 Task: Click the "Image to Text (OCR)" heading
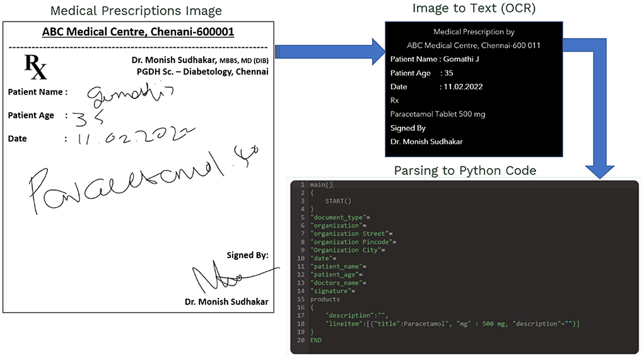(x=474, y=9)
